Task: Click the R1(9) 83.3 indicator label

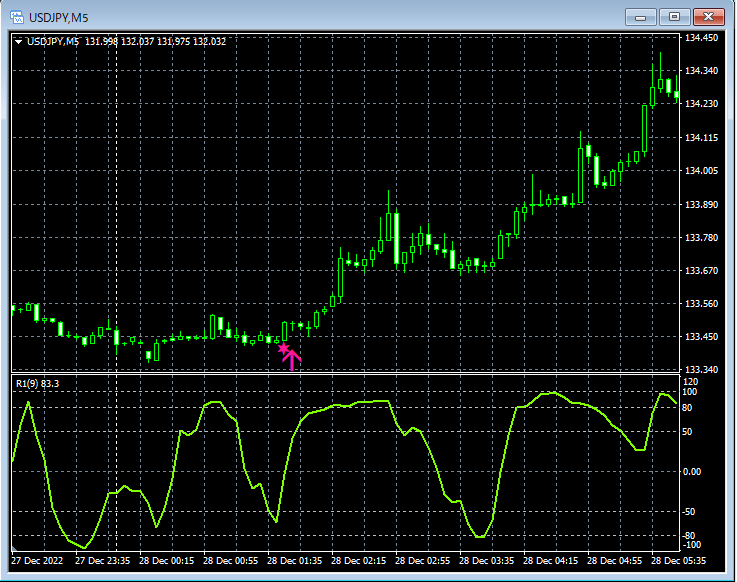Action: [x=37, y=384]
